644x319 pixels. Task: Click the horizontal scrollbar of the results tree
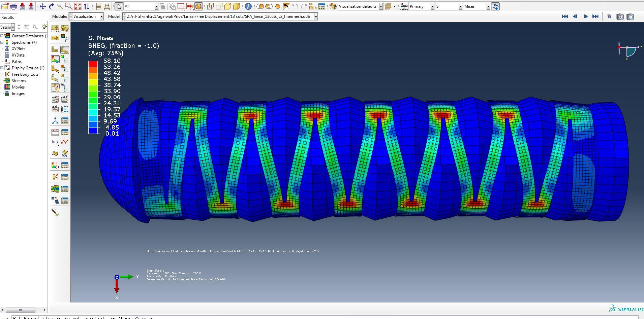pos(20,310)
